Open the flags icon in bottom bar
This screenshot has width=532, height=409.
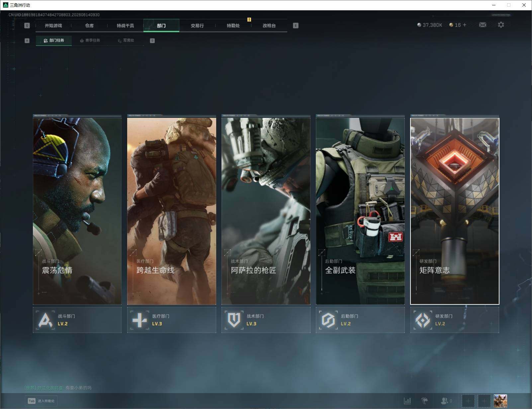click(425, 401)
